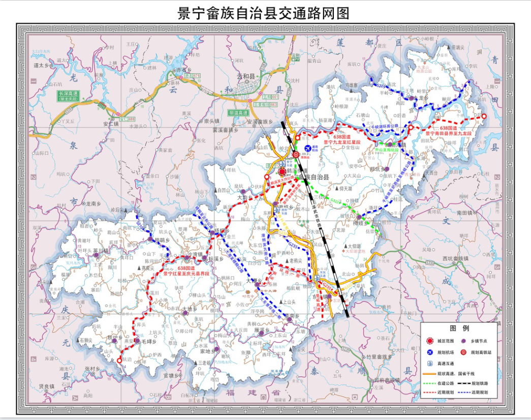This screenshot has height=420, width=531.
Task: Click the 龙南乡 label
Action: (x=93, y=203)
